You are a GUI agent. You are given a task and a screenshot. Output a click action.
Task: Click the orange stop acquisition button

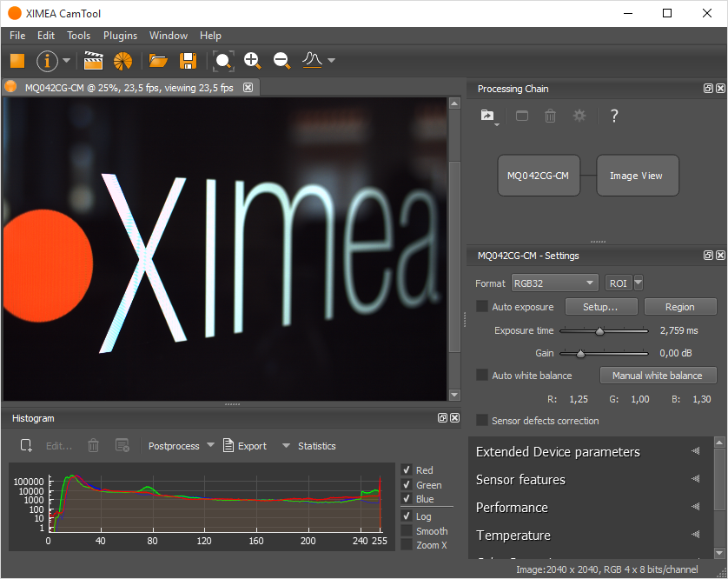[x=17, y=61]
